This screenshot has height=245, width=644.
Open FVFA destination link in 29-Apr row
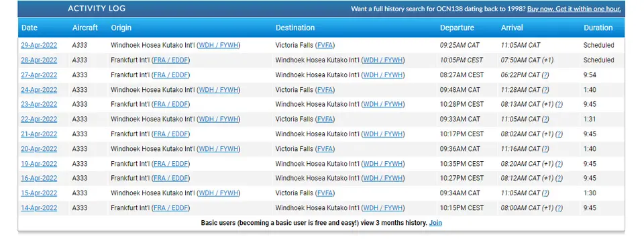pyautogui.click(x=325, y=45)
